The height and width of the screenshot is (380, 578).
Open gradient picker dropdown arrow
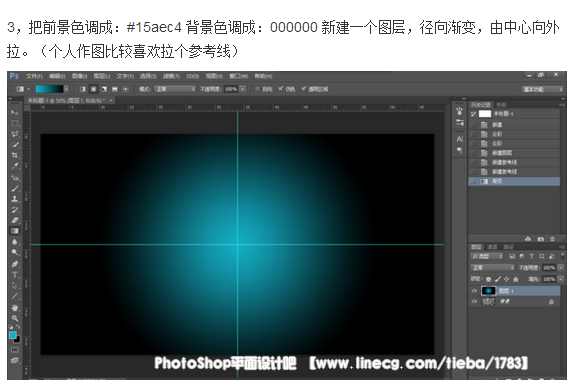click(66, 89)
